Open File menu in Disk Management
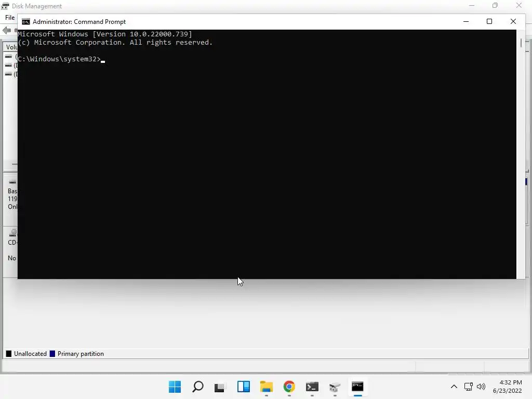 (9, 18)
